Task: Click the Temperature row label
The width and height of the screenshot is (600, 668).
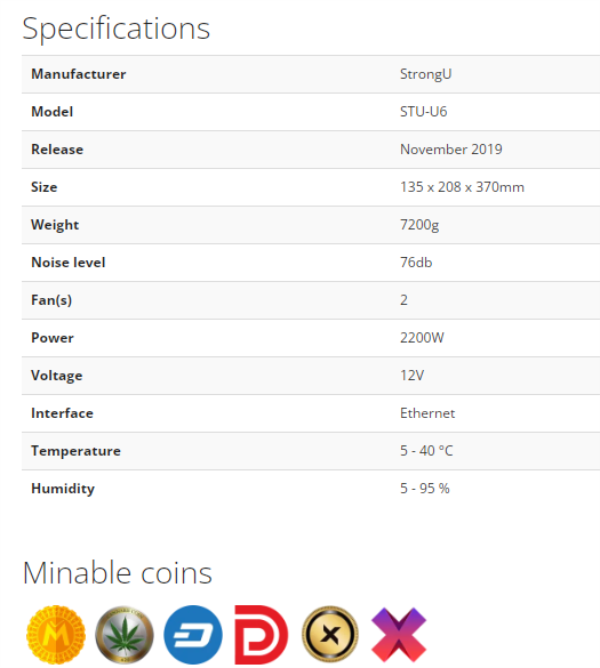Action: (x=76, y=451)
